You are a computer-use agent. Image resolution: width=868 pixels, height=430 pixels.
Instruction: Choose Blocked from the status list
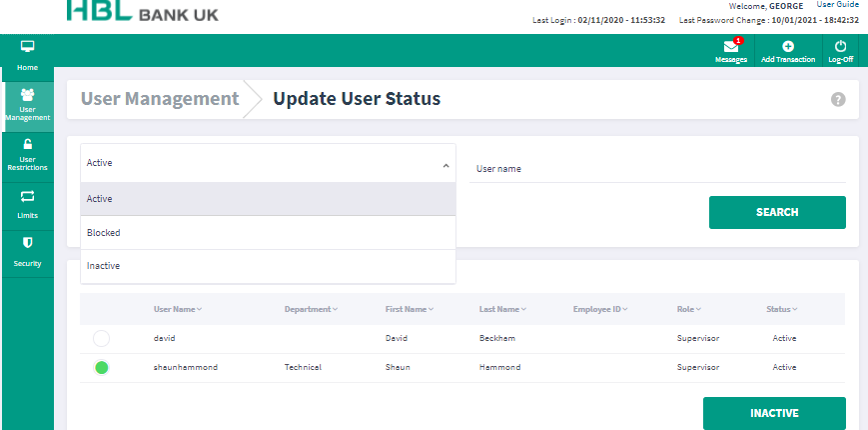pos(268,233)
